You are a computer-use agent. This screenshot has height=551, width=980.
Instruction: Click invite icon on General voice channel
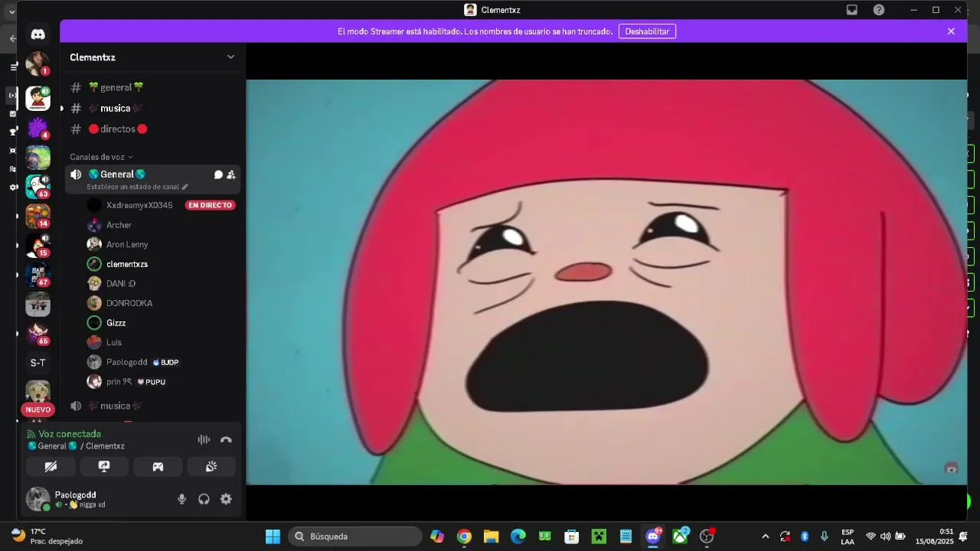coord(231,174)
